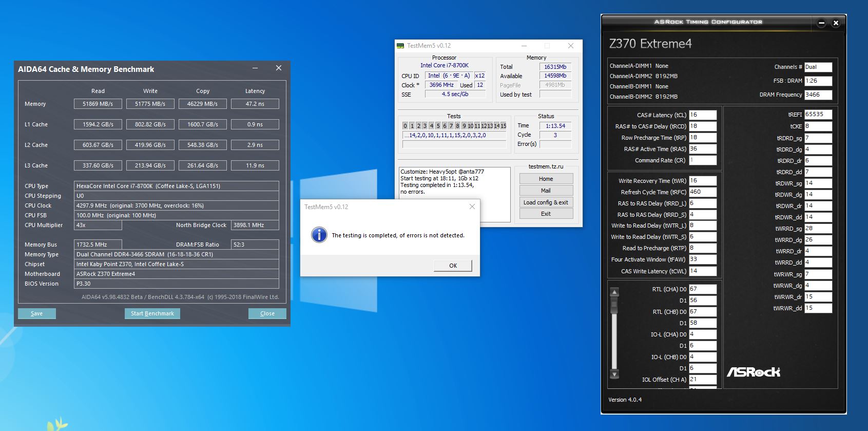868x431 pixels.
Task: Click the CAS Write Latency (tCWL) field
Action: coord(703,271)
